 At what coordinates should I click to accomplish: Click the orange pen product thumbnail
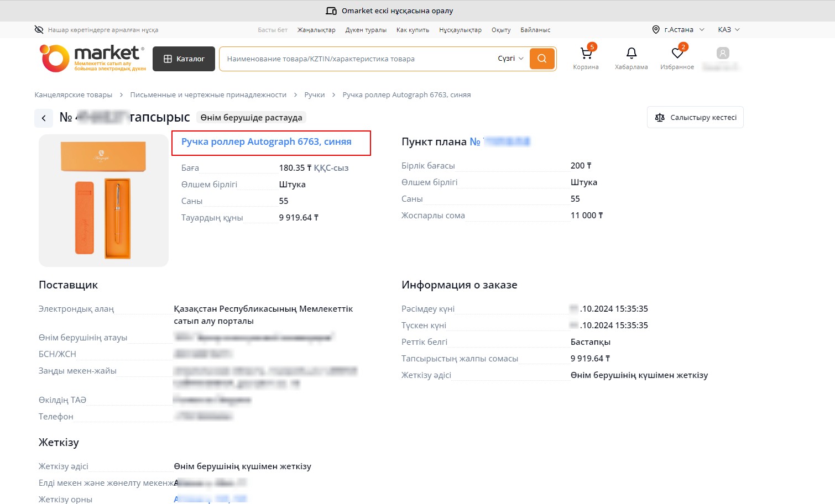(103, 201)
